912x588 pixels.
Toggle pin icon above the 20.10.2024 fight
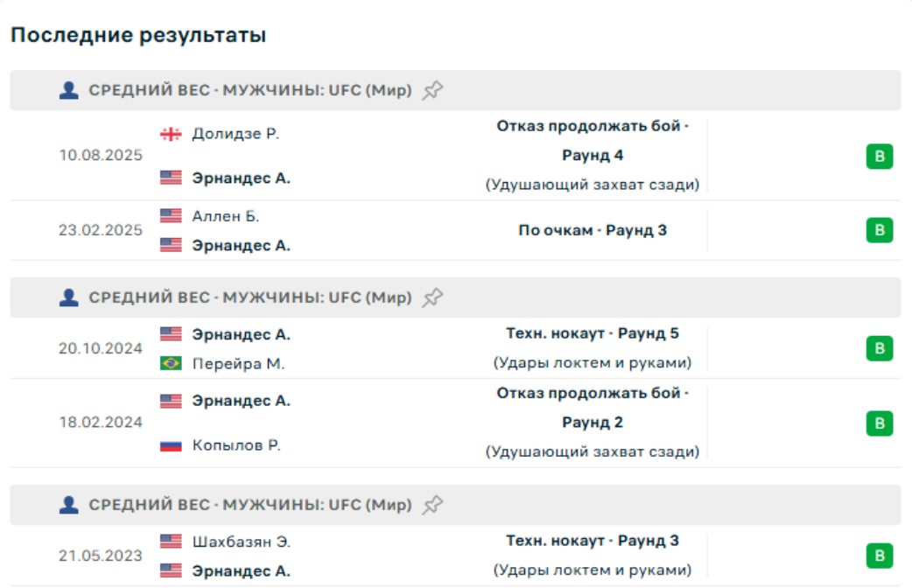432,297
